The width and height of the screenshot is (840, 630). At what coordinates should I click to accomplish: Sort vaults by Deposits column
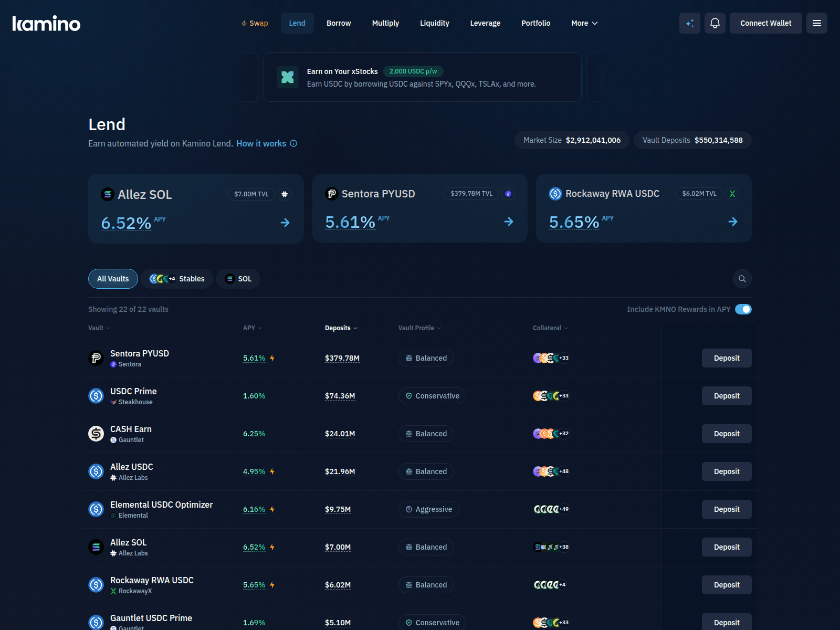point(341,328)
